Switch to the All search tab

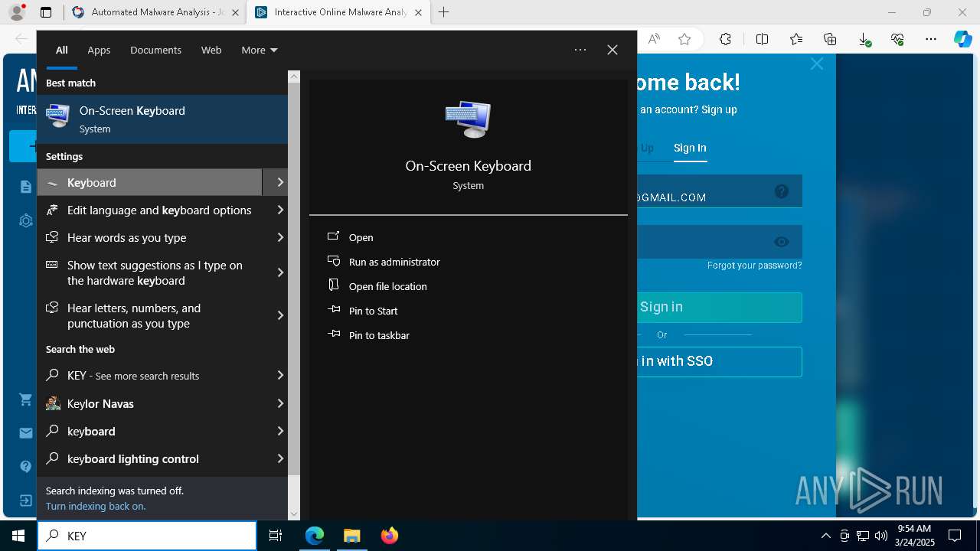point(62,50)
